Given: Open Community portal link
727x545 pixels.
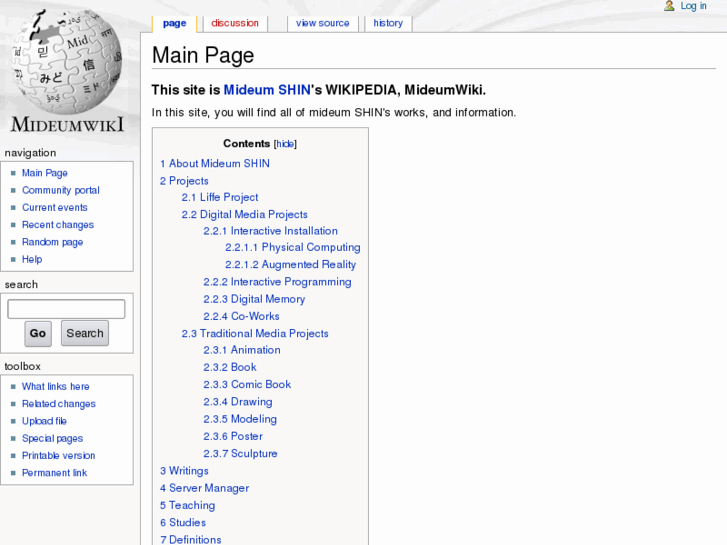Looking at the screenshot, I should 61,191.
